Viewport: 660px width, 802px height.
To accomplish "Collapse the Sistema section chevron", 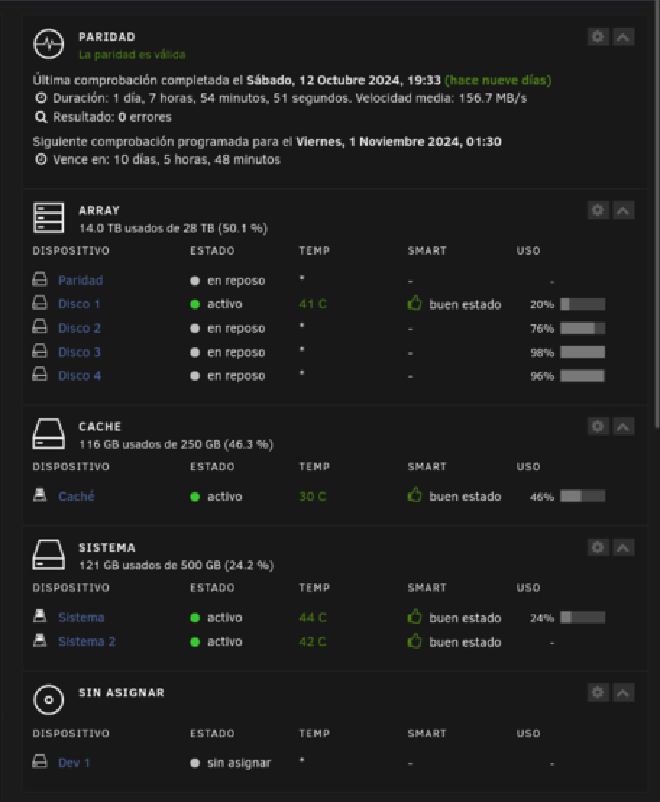I will [623, 548].
